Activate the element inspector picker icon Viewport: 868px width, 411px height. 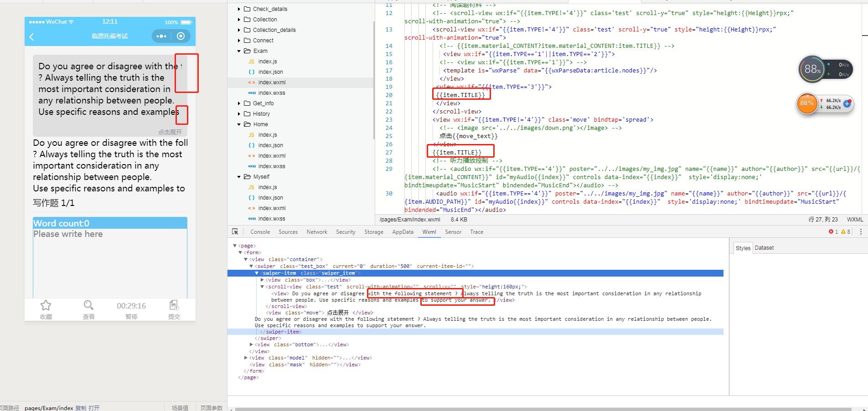click(235, 231)
